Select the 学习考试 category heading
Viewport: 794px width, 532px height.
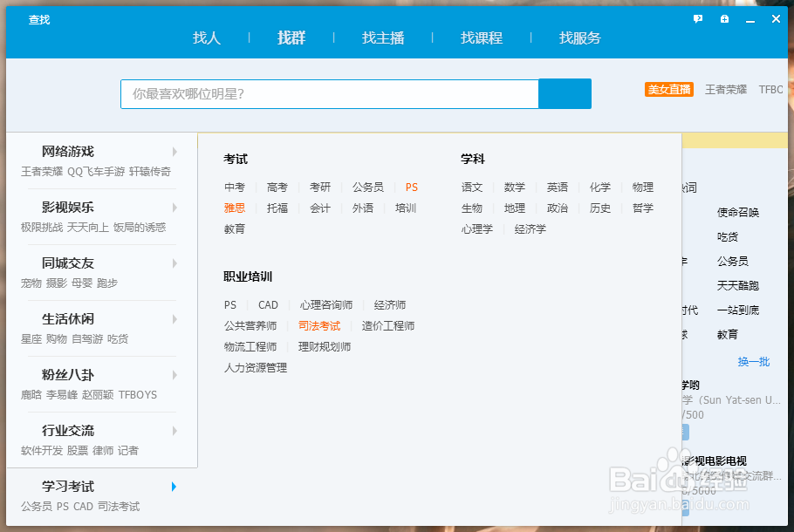(x=68, y=487)
